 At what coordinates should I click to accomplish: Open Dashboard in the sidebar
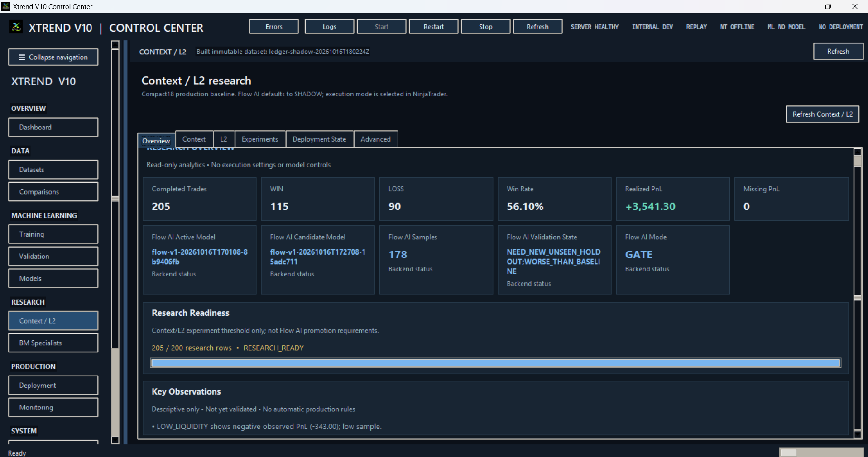[x=53, y=127]
